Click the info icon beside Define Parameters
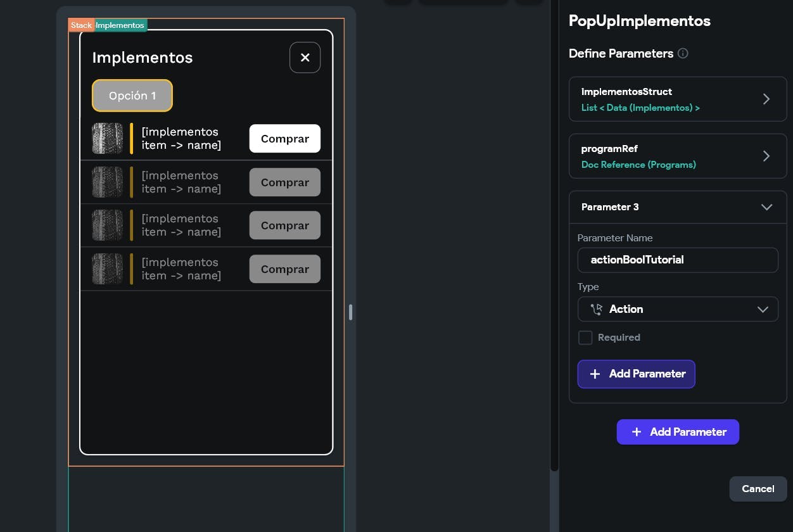 coord(683,53)
